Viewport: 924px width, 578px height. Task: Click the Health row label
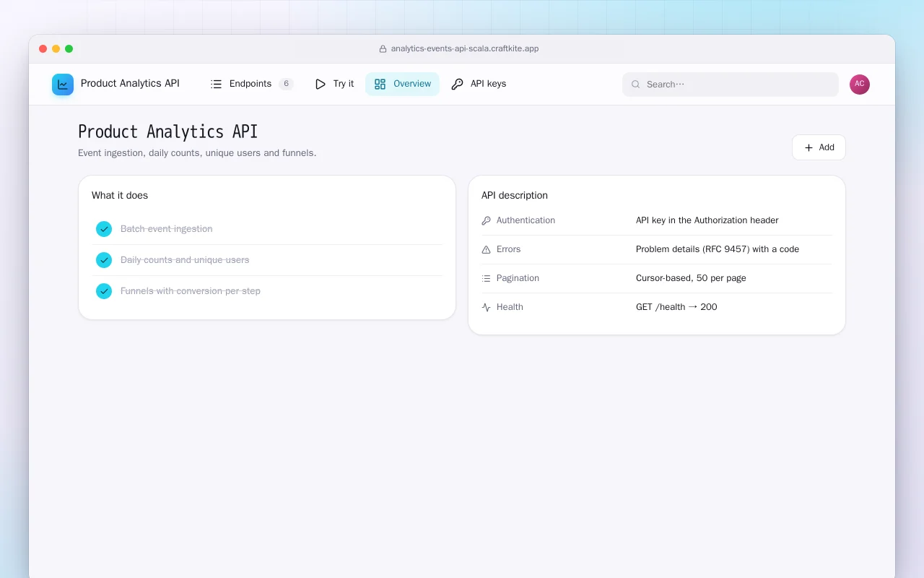[x=510, y=307]
